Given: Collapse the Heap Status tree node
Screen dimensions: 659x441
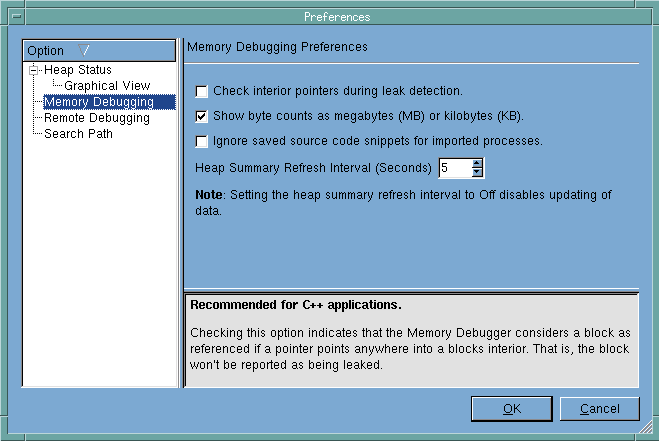Looking at the screenshot, I should (35, 70).
